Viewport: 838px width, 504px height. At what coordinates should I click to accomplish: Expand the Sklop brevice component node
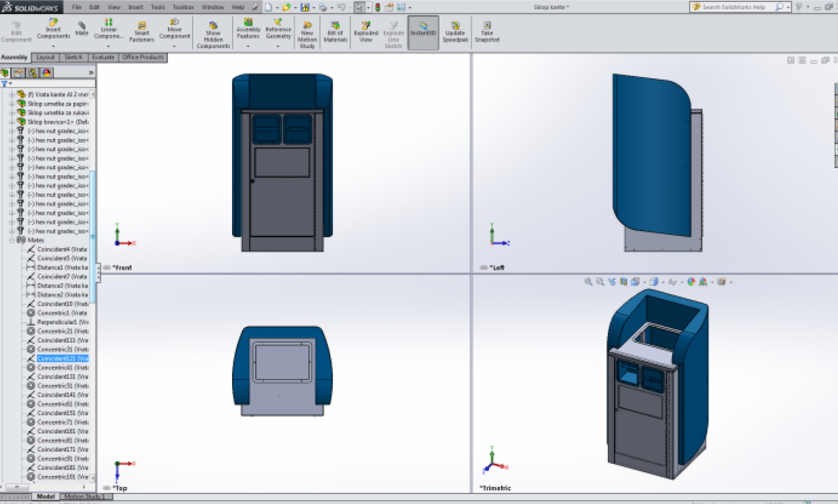coord(12,122)
